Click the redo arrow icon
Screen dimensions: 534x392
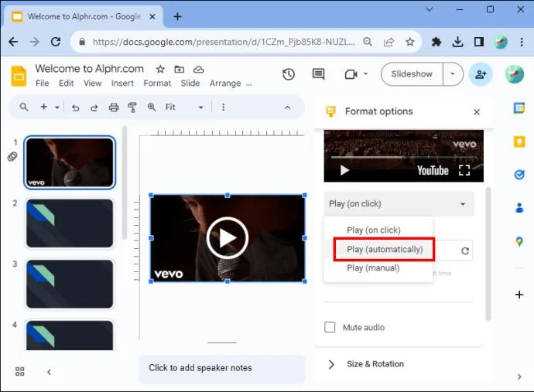point(94,108)
